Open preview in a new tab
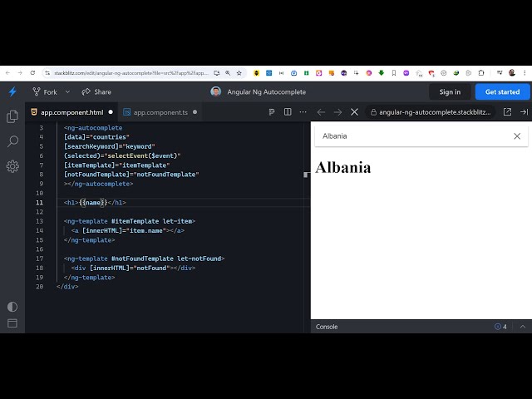 (x=507, y=112)
